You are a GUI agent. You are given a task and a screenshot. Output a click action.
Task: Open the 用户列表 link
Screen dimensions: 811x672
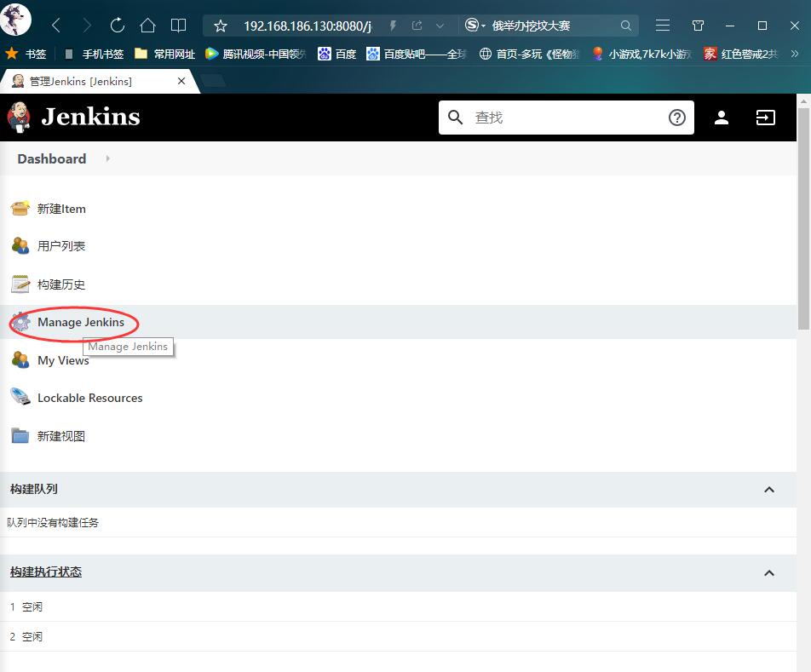tap(61, 246)
